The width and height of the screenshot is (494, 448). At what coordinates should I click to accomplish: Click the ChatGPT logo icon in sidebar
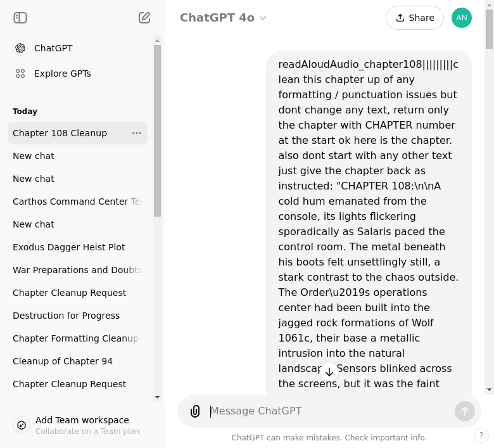pyautogui.click(x=20, y=48)
